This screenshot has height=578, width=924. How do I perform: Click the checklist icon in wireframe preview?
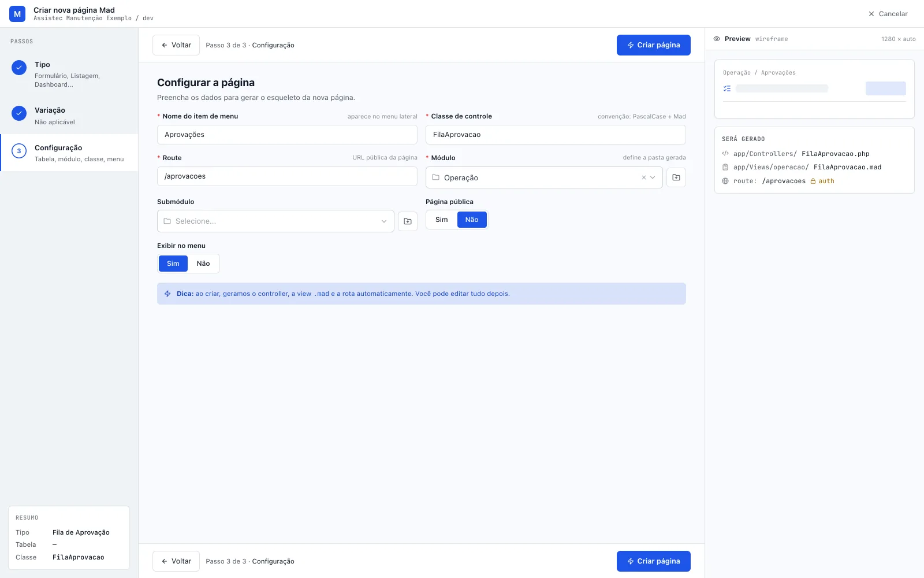pos(727,88)
